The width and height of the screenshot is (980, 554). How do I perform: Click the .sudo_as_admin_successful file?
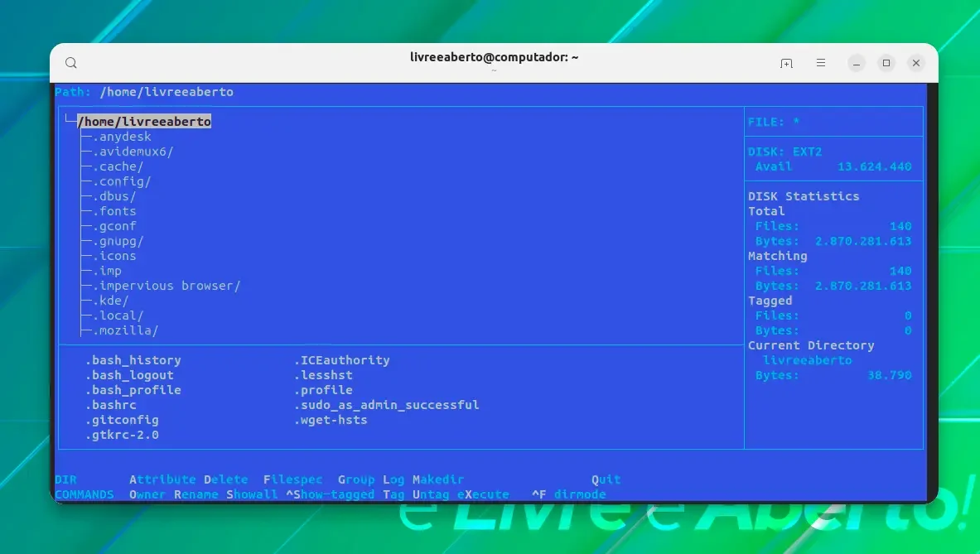tap(387, 405)
